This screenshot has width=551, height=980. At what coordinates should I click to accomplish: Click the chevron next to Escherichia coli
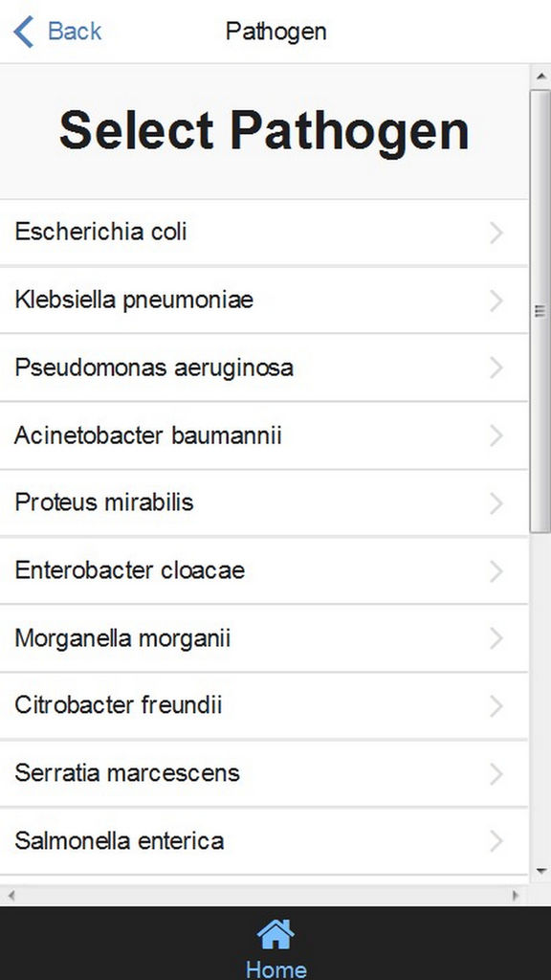(496, 233)
